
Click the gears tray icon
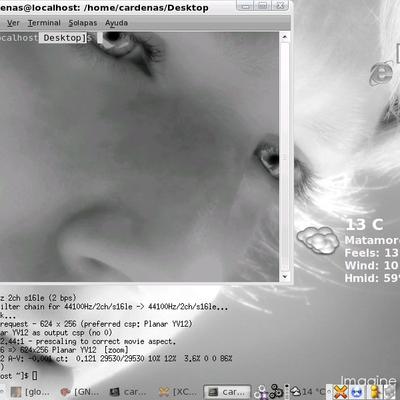[x=276, y=391]
